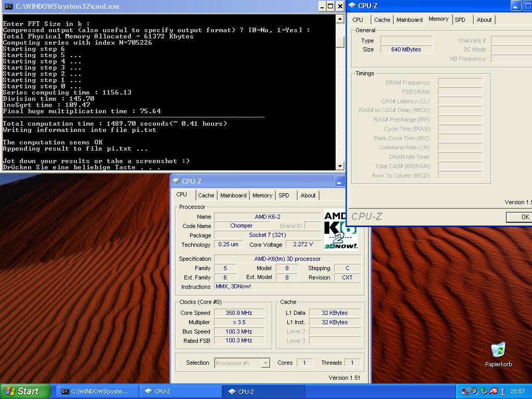Open SPD tab in processor window
This screenshot has height=399, width=532.
point(284,195)
